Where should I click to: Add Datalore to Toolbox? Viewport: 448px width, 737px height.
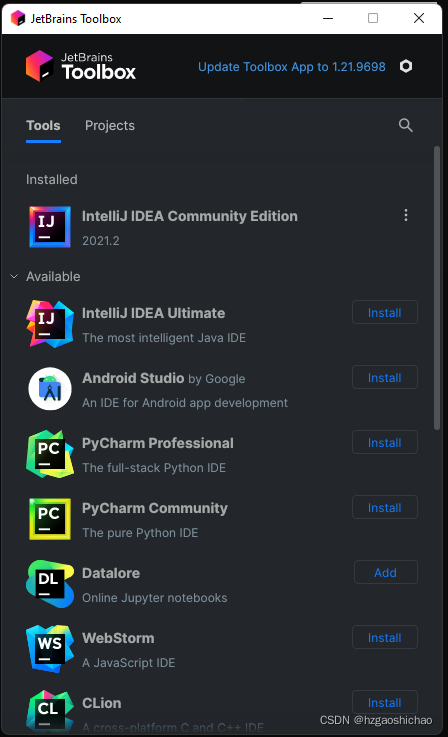385,572
